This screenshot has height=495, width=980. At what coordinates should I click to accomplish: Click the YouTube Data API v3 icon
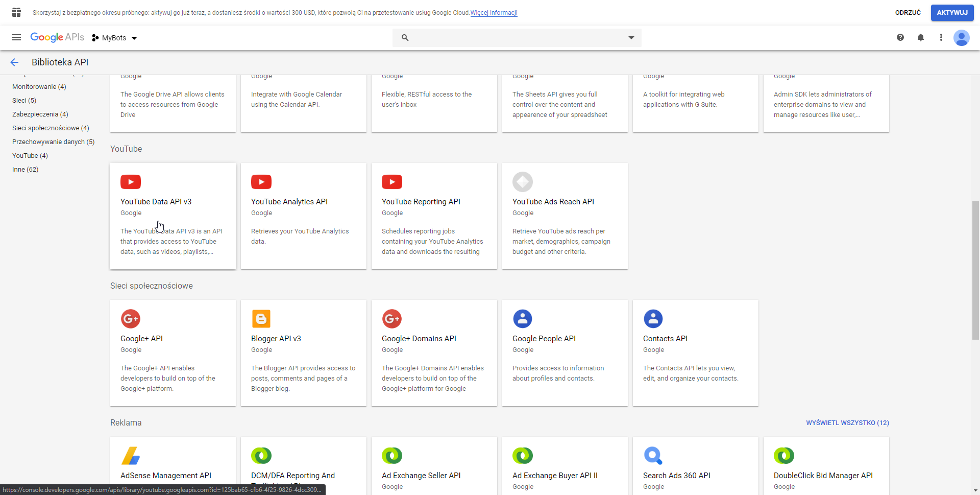click(x=131, y=182)
